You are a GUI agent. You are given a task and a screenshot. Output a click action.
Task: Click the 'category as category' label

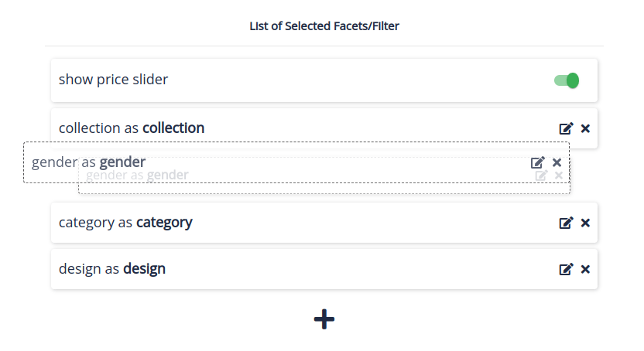point(125,223)
